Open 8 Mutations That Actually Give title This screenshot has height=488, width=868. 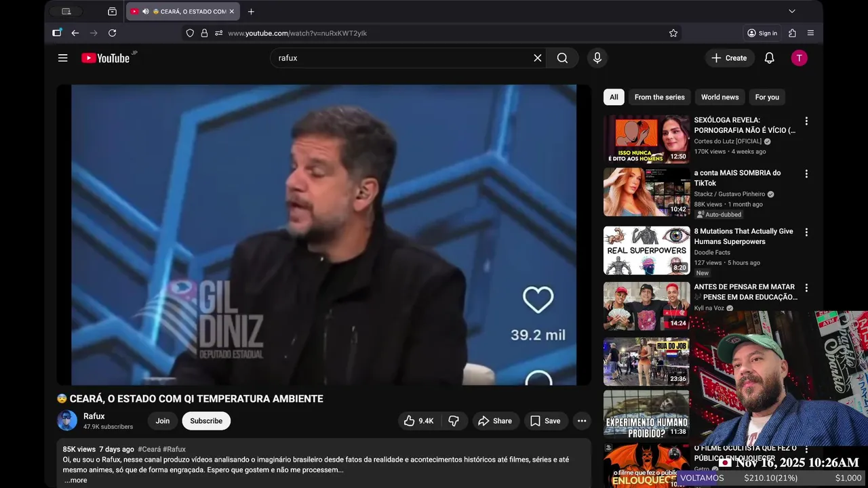point(743,237)
